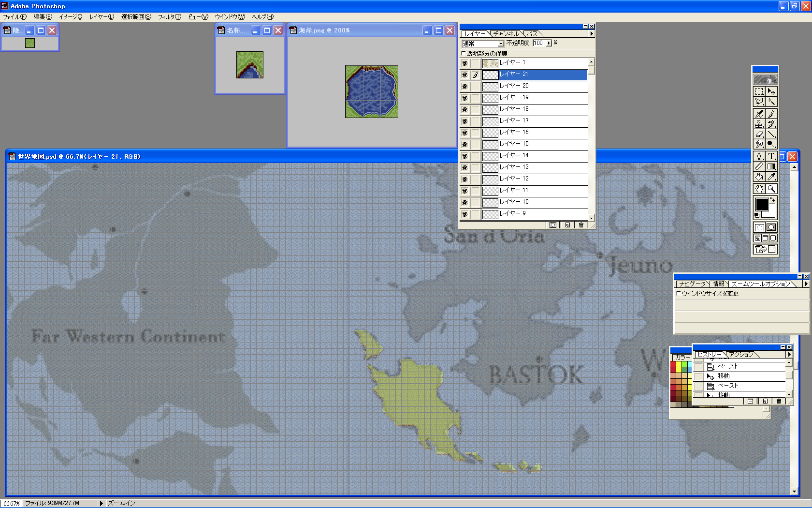Select the Eyedropper tool
The height and width of the screenshot is (508, 812).
771,177
